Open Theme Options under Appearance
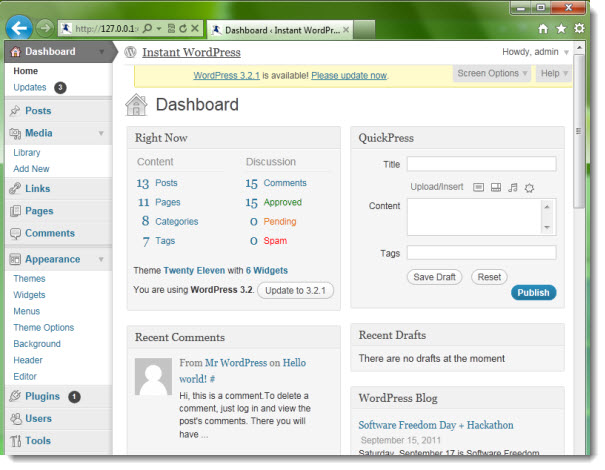Viewport: 605px width, 470px height. pyautogui.click(x=44, y=328)
